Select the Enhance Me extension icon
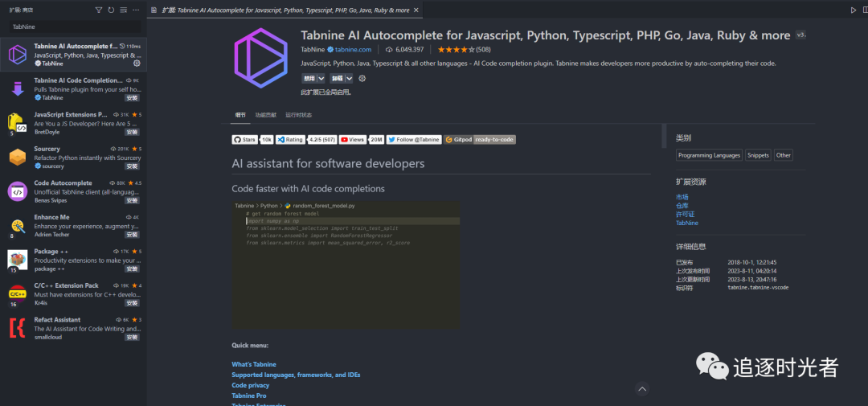868x406 pixels. point(18,226)
